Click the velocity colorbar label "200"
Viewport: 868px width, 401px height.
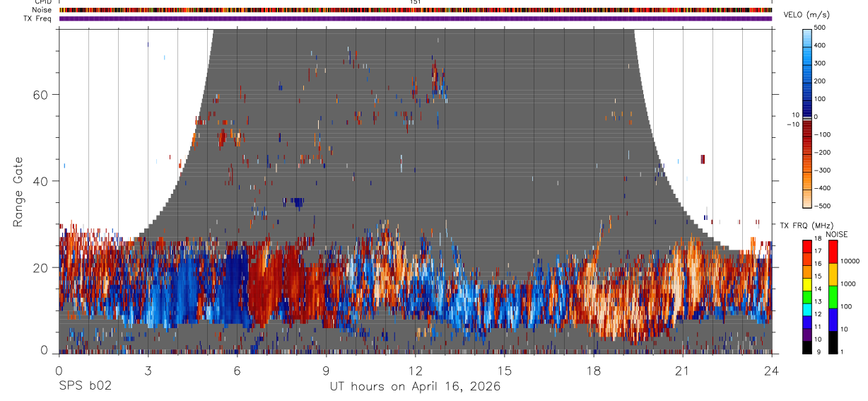tap(820, 81)
